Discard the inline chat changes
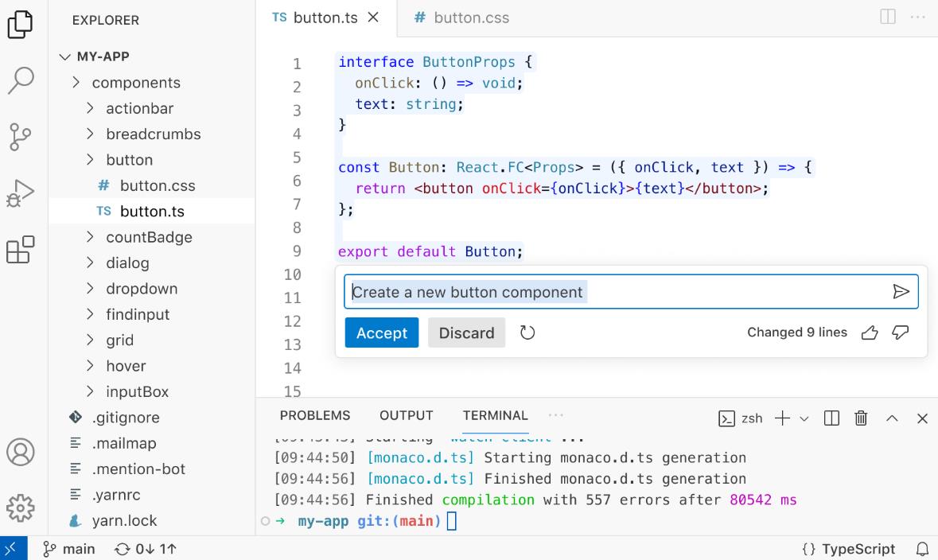Viewport: 938px width, 560px height. [x=466, y=332]
